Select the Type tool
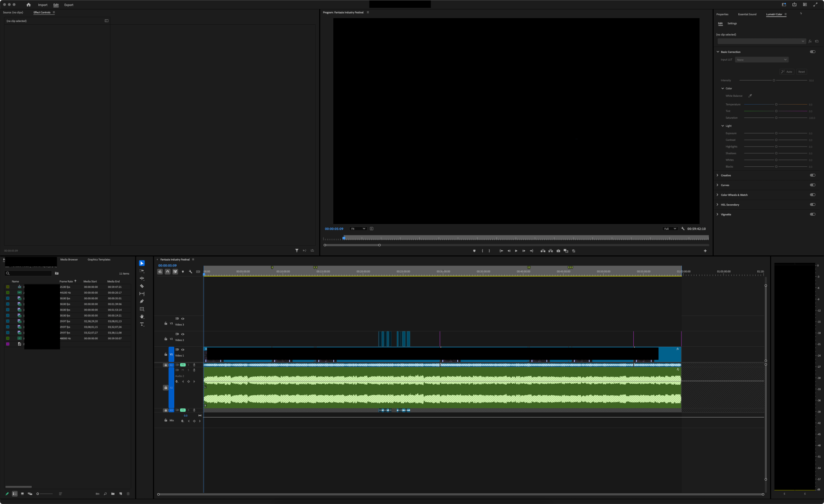The width and height of the screenshot is (824, 504). click(142, 324)
